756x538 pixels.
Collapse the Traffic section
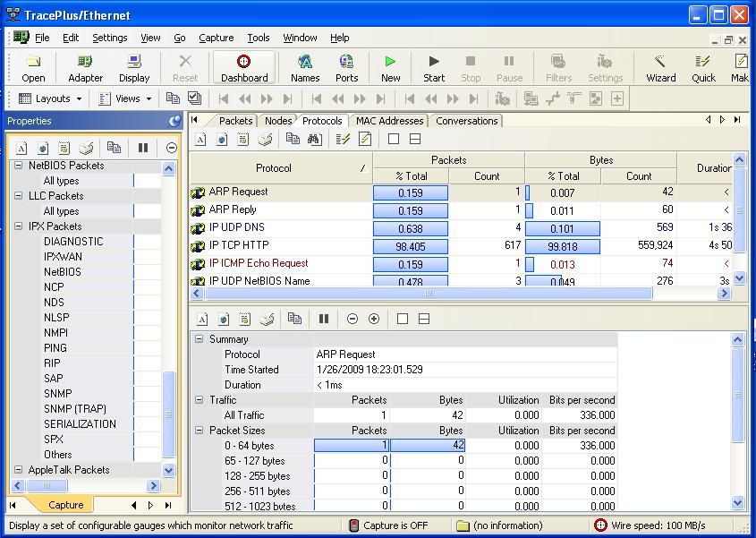pyautogui.click(x=200, y=400)
